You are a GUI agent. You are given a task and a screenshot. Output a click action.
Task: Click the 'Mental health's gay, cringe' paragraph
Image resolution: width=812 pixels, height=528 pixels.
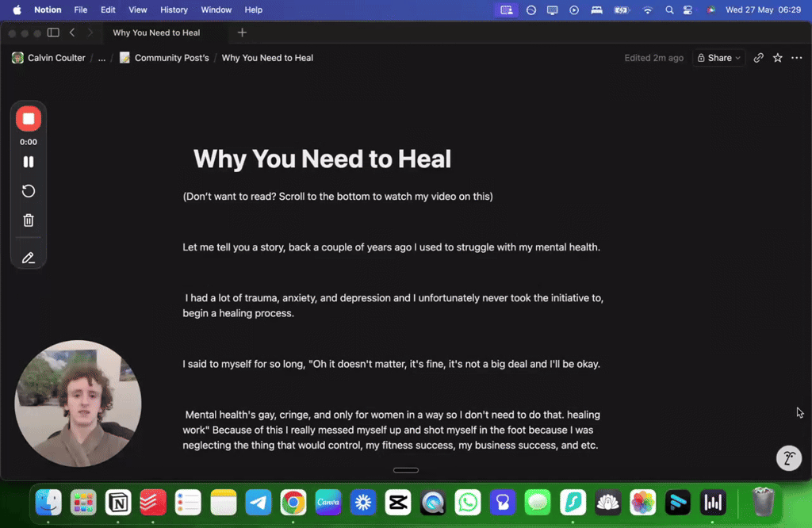coord(392,430)
